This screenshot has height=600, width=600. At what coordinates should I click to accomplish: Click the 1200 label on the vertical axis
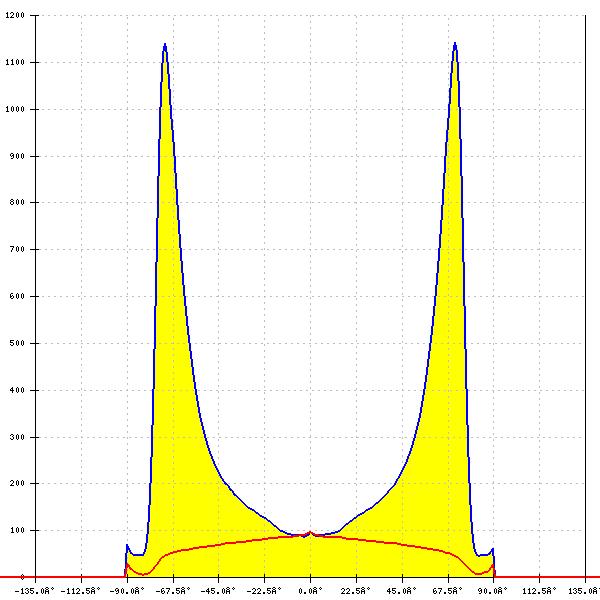15,16
